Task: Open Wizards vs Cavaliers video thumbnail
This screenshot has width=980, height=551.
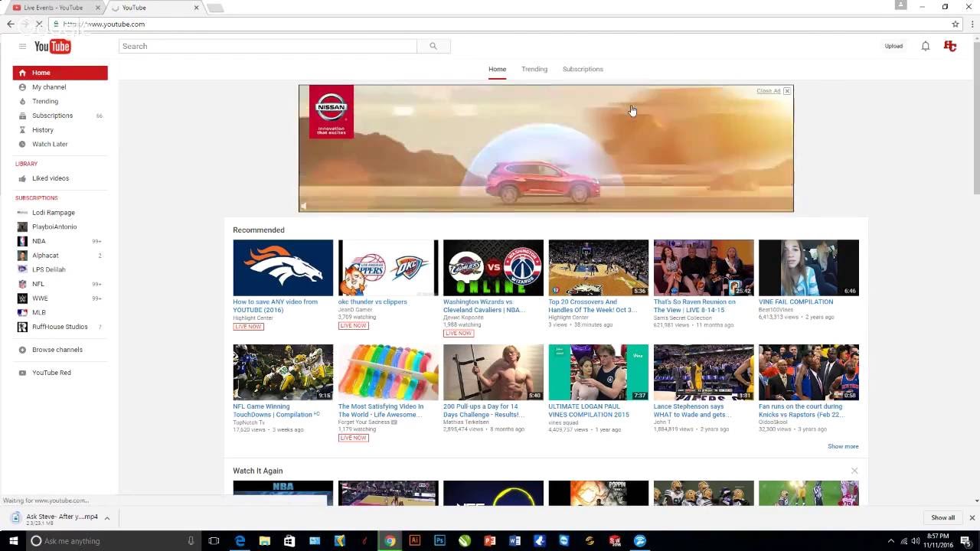Action: click(x=493, y=268)
